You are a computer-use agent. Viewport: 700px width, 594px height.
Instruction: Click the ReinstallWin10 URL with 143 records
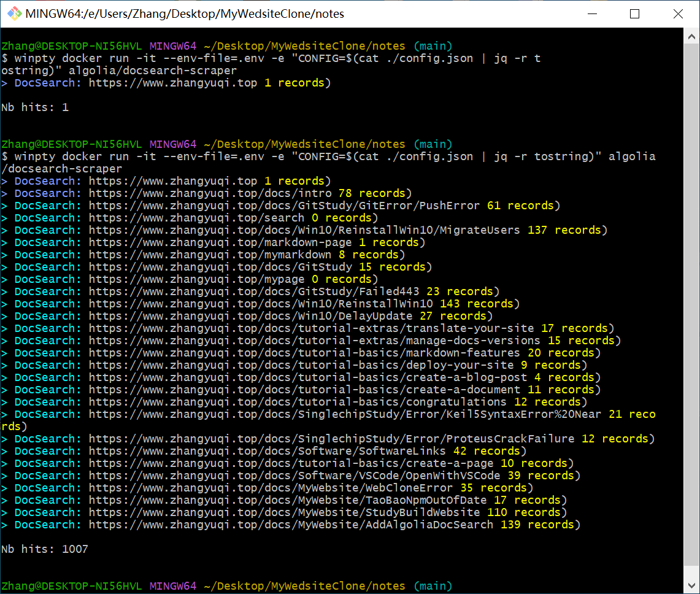click(x=261, y=304)
